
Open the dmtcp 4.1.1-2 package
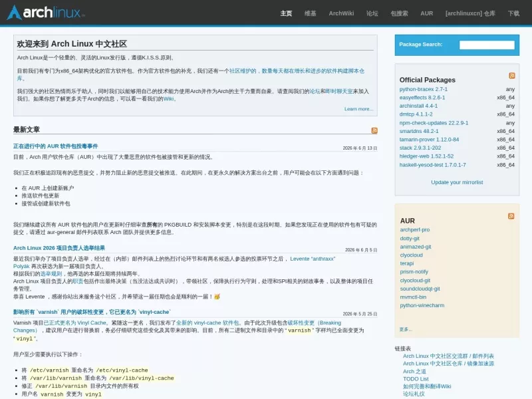416,114
